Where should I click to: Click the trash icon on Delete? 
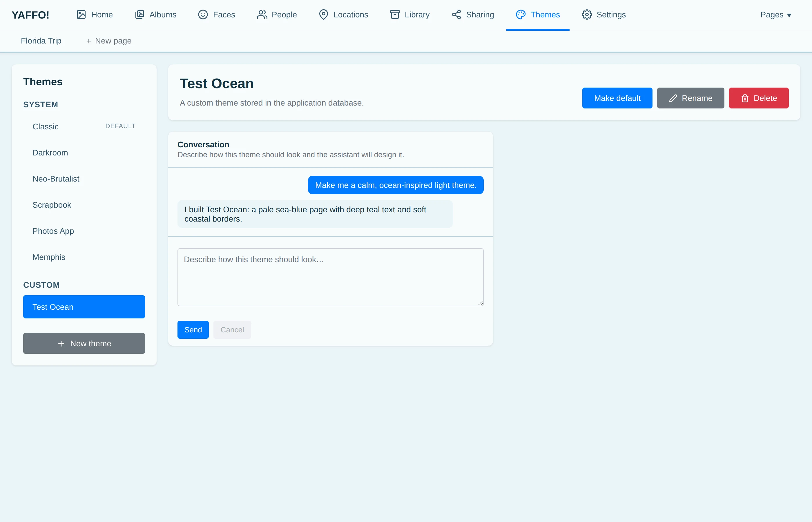(x=745, y=98)
